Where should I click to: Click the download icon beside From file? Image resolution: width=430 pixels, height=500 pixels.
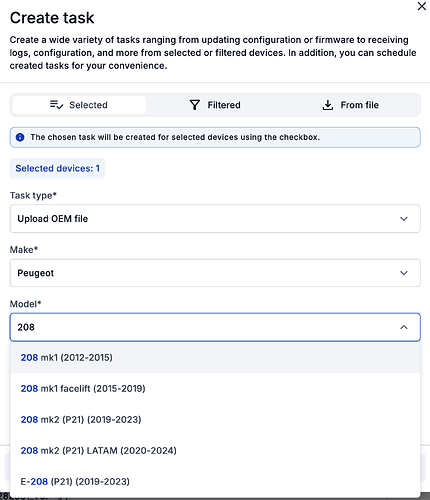tap(328, 105)
